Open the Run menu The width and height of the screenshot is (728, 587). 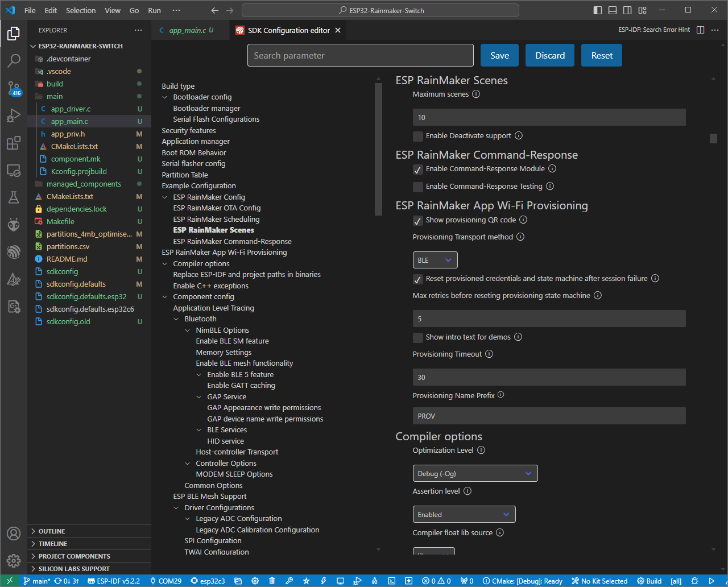[x=154, y=10]
